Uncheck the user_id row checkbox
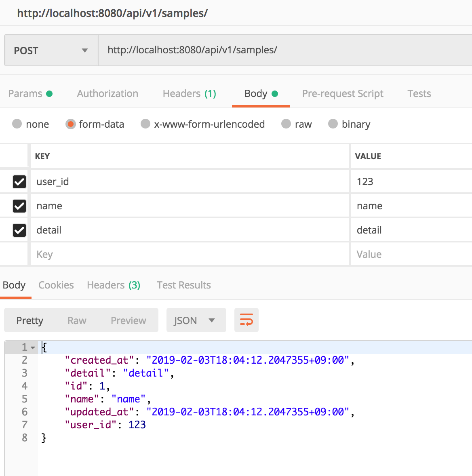This screenshot has height=476, width=472. (x=19, y=182)
